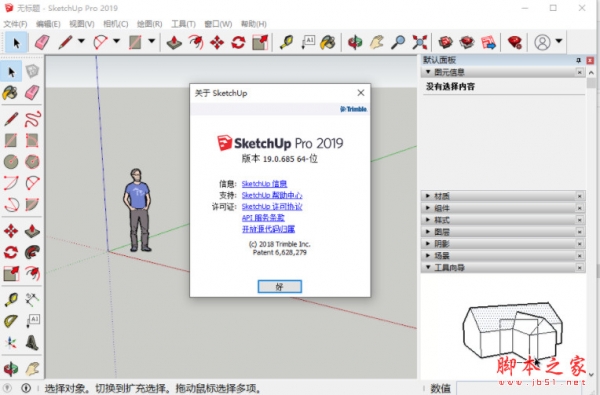Click the Send to LayOut icon
This screenshot has width=600, height=395.
489,42
